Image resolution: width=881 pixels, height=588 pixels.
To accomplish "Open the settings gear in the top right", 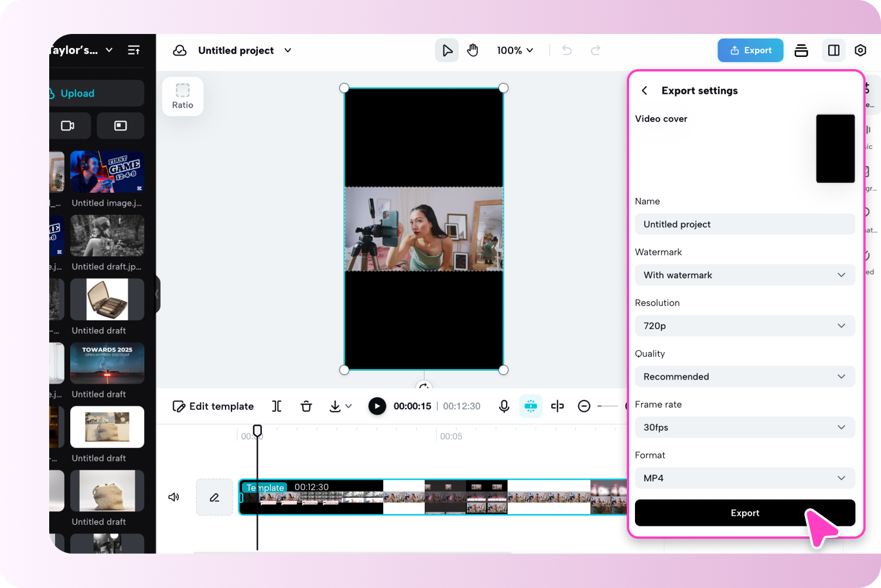I will [x=860, y=50].
